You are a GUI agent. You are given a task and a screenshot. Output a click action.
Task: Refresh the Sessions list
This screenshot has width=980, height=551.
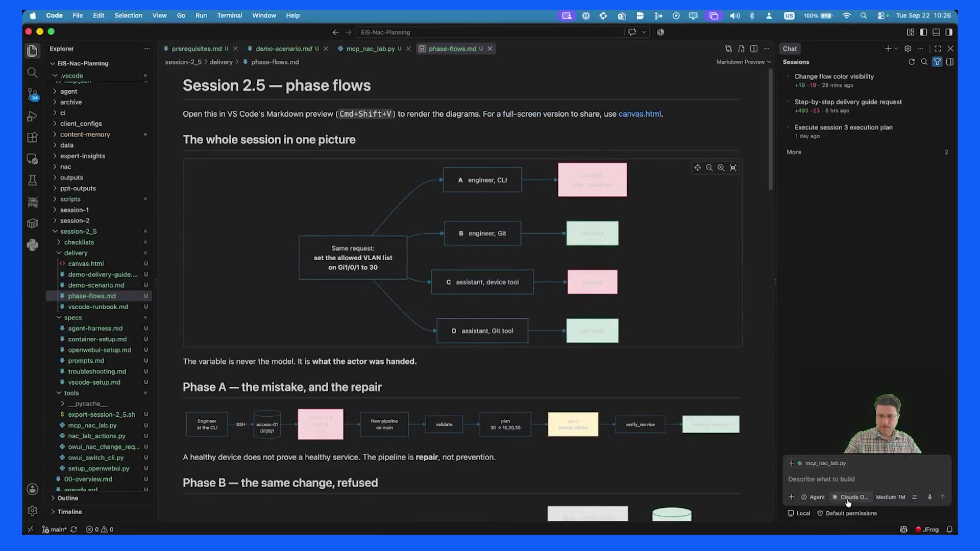(x=912, y=62)
